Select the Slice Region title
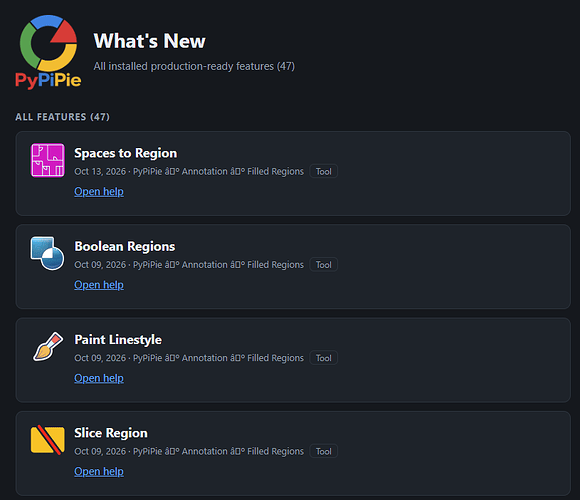The height and width of the screenshot is (500, 580). (111, 433)
